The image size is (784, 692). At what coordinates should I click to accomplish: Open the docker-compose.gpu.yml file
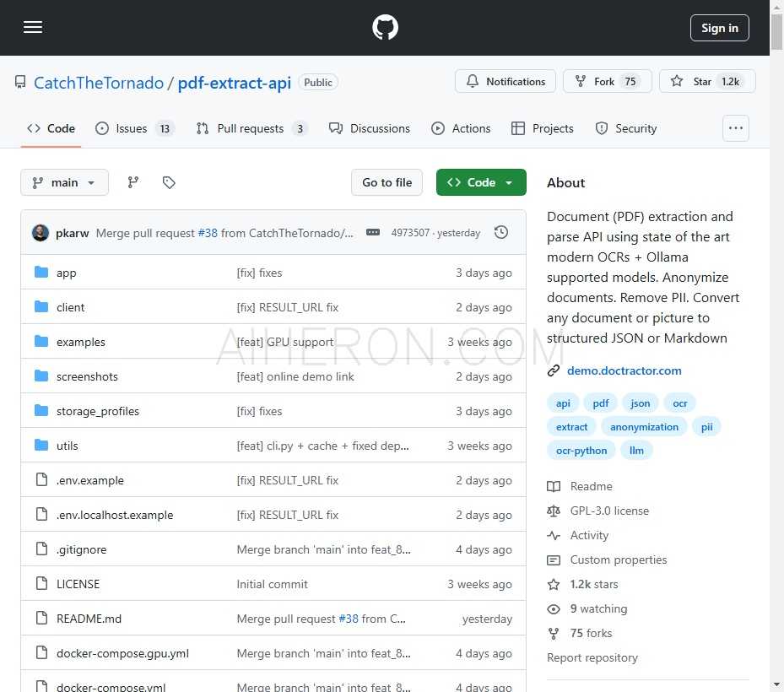pyautogui.click(x=122, y=653)
